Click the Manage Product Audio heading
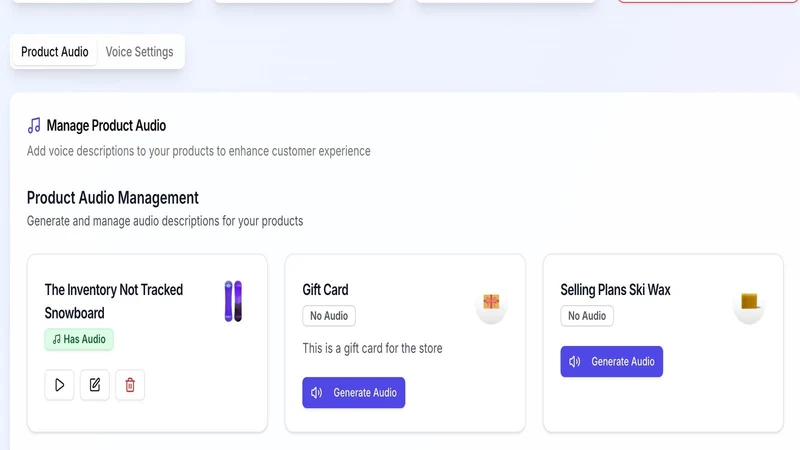 pyautogui.click(x=106, y=126)
